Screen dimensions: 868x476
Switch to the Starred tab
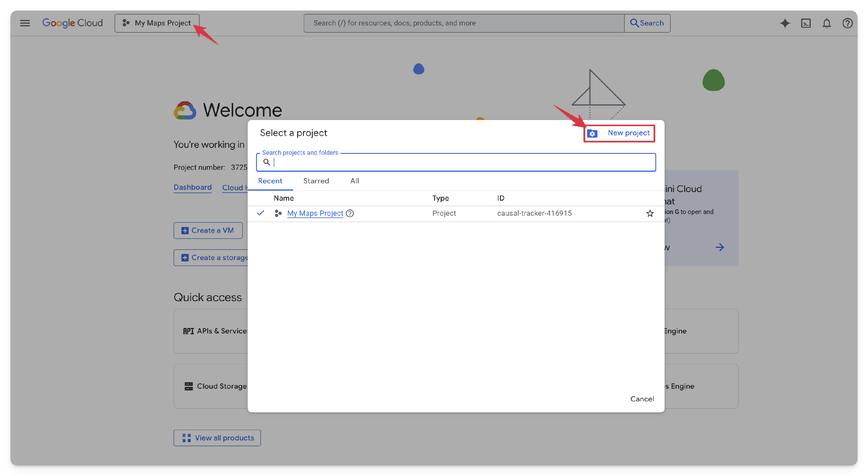pyautogui.click(x=316, y=181)
